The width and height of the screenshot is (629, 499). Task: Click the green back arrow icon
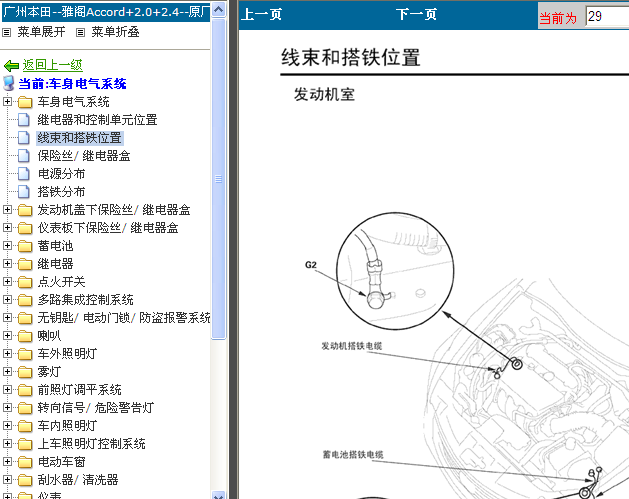point(11,65)
